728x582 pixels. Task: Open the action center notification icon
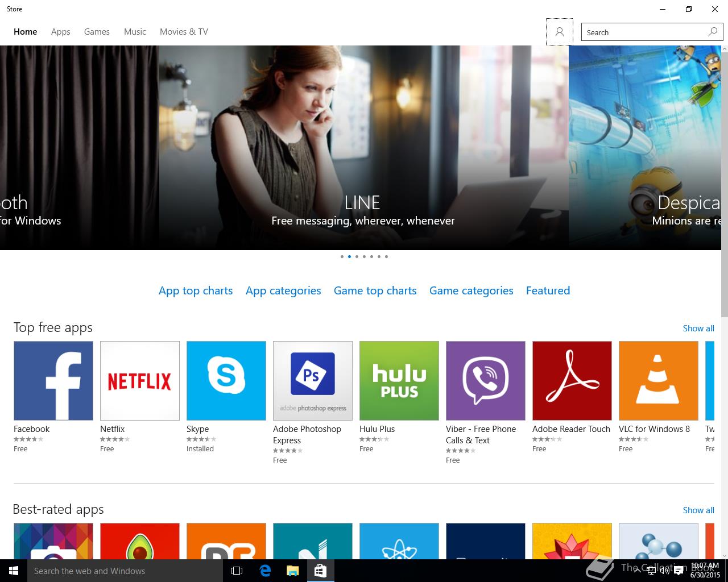678,571
